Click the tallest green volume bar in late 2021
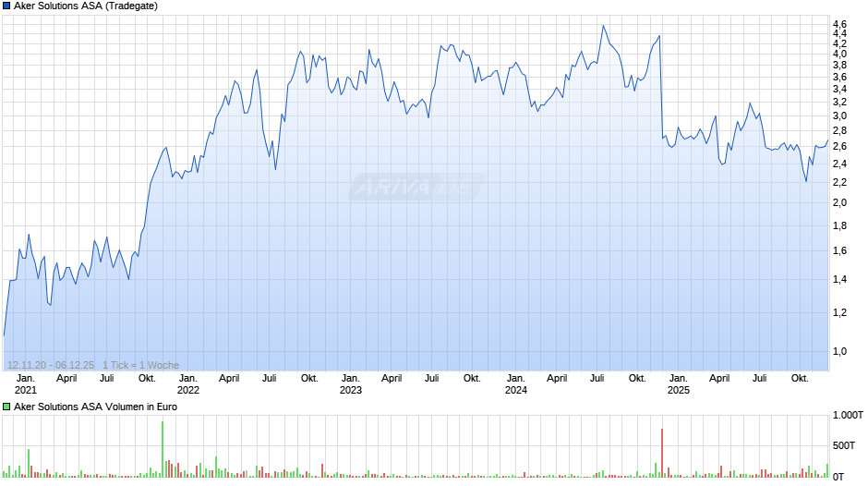This screenshot has height=486, width=868. point(163,449)
